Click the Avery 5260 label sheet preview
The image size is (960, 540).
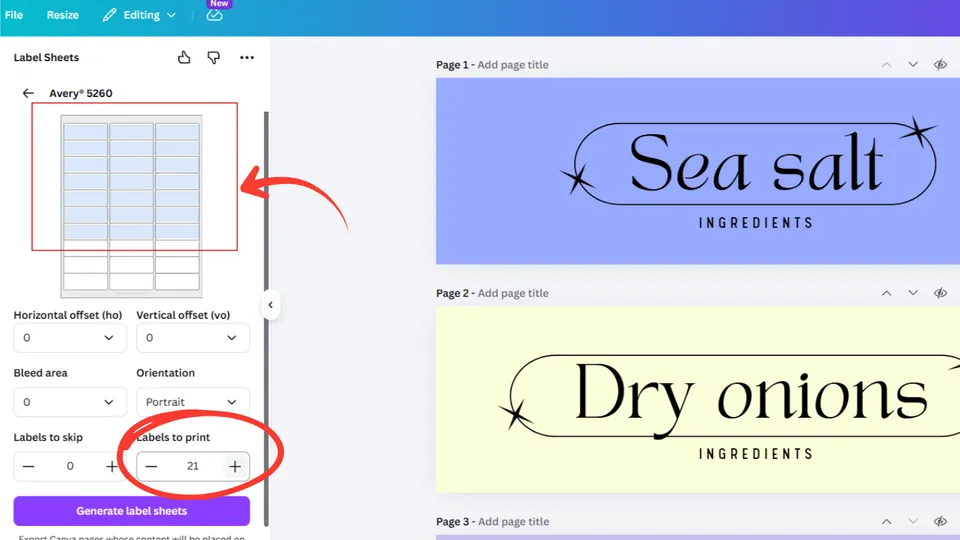(x=132, y=206)
